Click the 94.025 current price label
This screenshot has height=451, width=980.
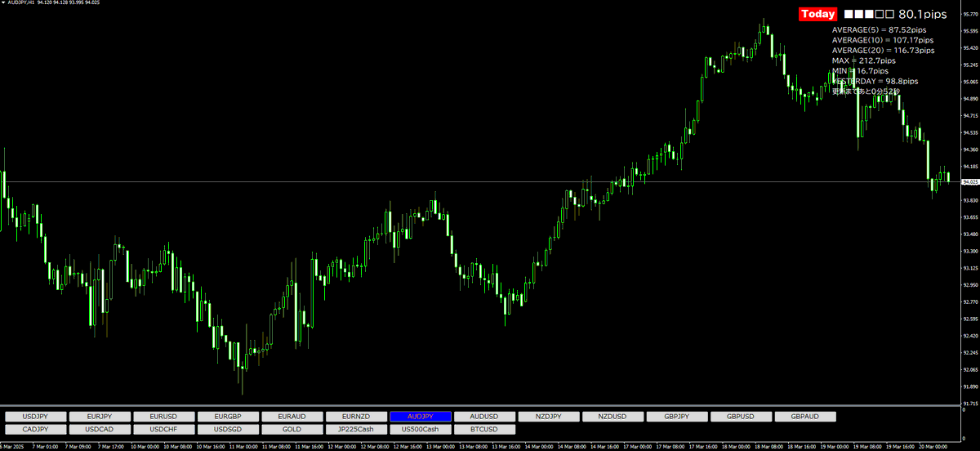pos(970,181)
